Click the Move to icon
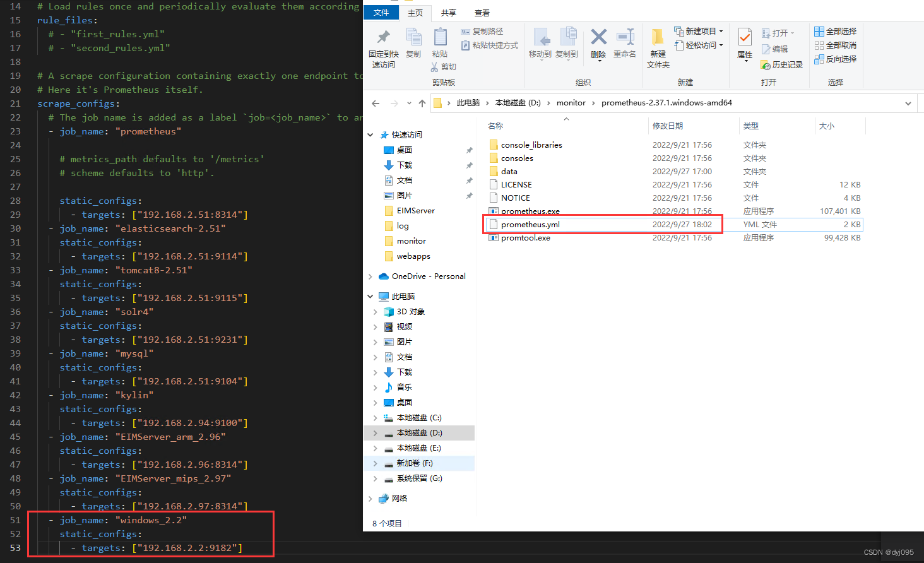Image resolution: width=924 pixels, height=563 pixels. point(540,37)
